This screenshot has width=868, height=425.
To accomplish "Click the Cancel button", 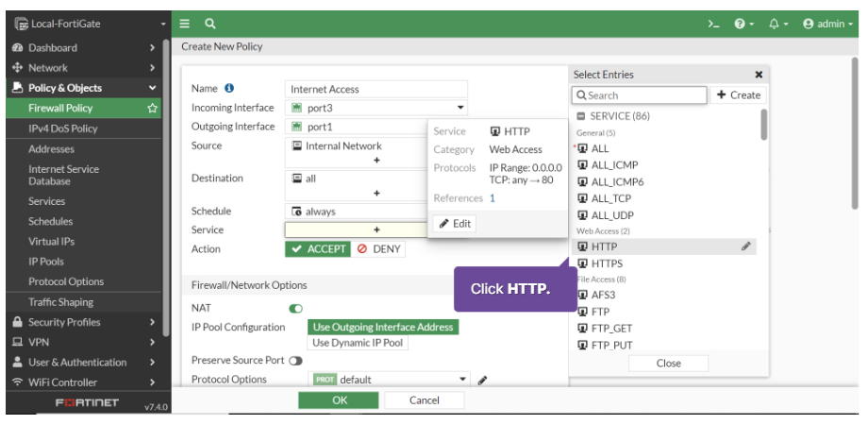I will tap(424, 400).
